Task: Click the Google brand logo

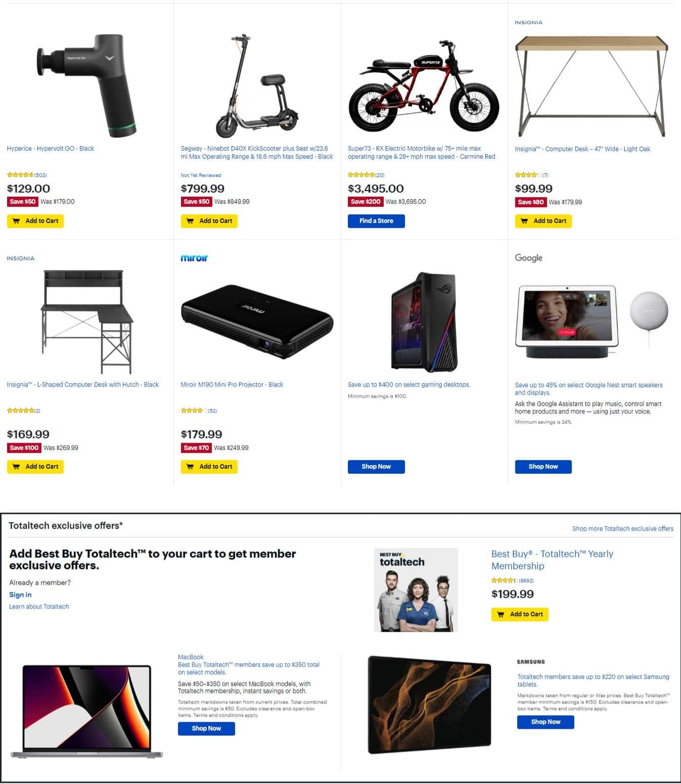Action: (x=528, y=258)
